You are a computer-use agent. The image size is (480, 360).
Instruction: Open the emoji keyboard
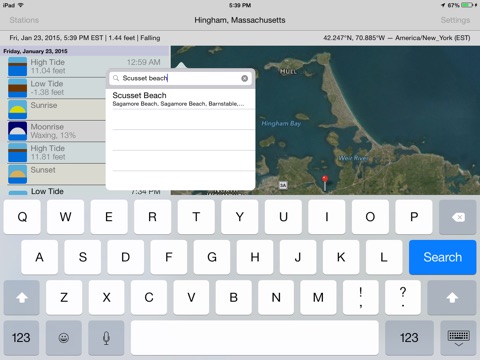tap(64, 338)
